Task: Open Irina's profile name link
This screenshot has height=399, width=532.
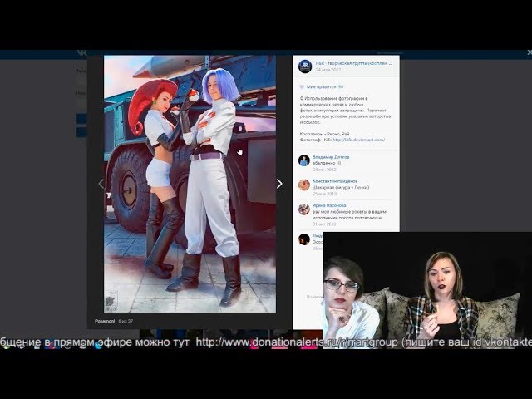Action: (x=329, y=205)
